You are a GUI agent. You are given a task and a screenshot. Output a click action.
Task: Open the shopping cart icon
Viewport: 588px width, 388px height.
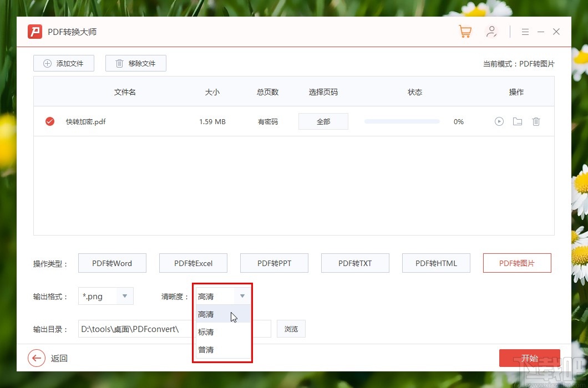coord(465,32)
